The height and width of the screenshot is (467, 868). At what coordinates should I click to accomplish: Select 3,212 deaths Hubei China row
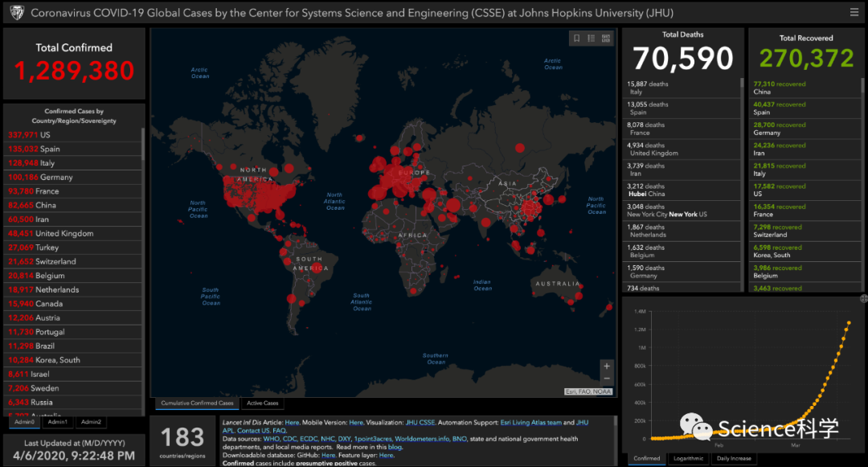(682, 190)
